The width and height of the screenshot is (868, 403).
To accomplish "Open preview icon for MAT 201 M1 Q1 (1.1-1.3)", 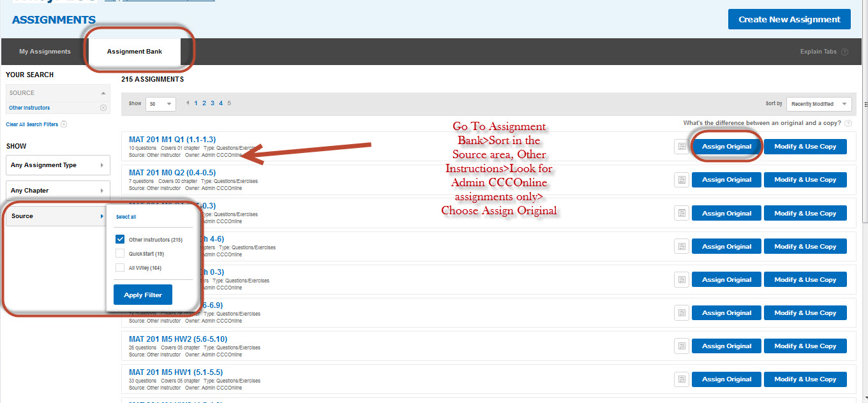I will 682,147.
